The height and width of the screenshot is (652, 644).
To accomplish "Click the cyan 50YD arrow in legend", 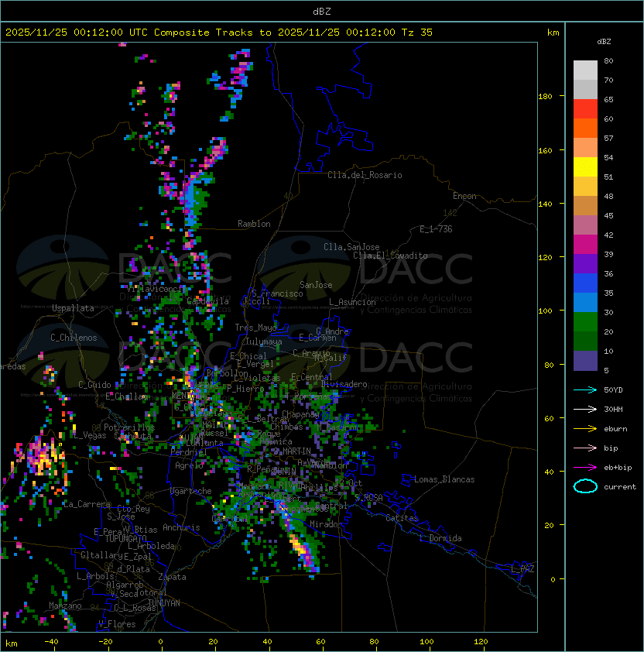I will (585, 389).
